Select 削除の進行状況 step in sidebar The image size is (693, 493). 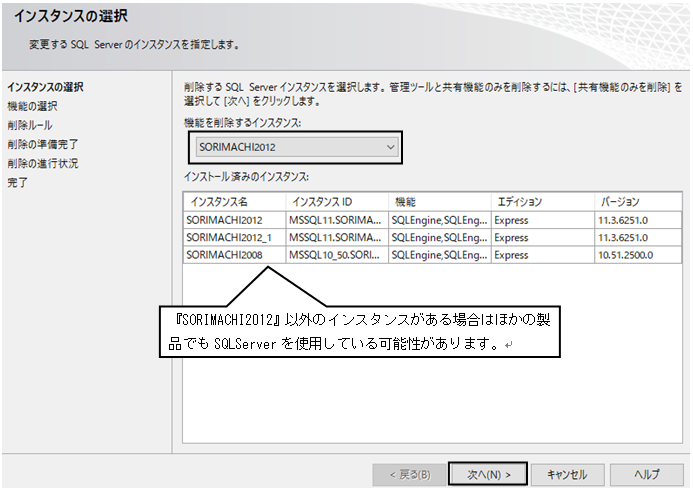coord(42,164)
